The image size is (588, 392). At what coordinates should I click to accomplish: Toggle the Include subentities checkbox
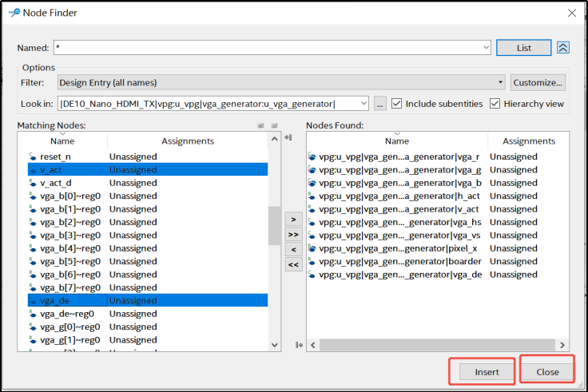[396, 104]
